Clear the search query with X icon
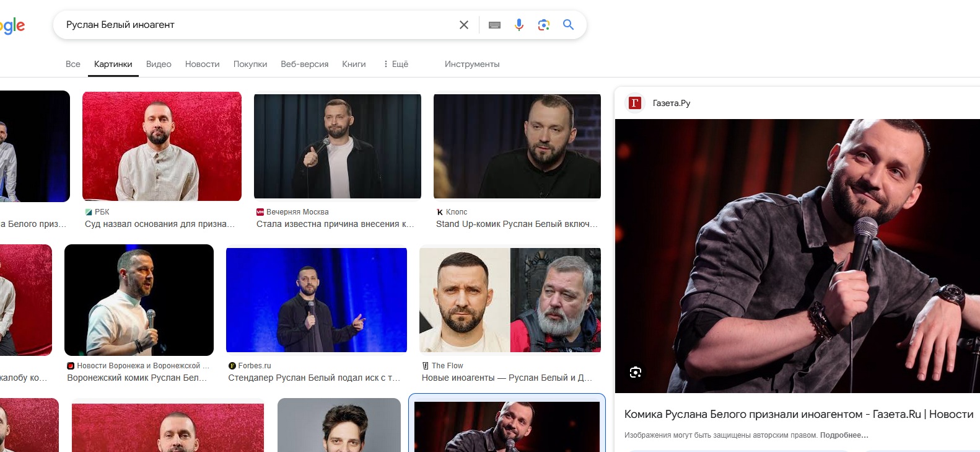This screenshot has height=452, width=980. pos(463,25)
